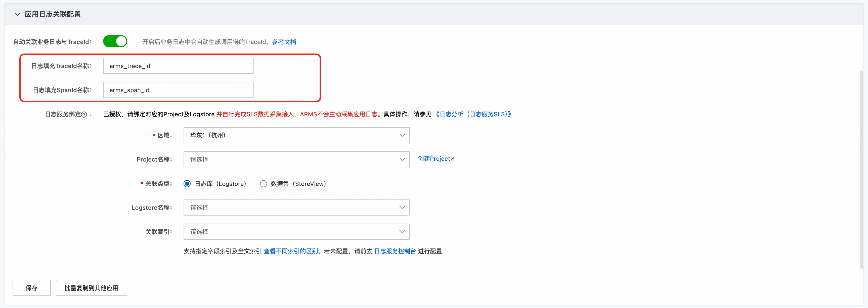Click the 创建Project link
The width and height of the screenshot is (868, 308).
pos(434,159)
